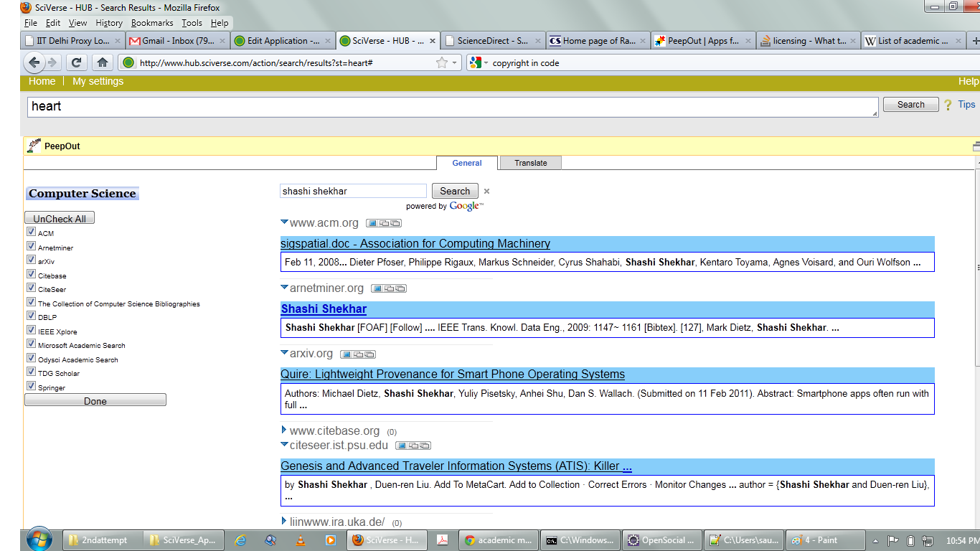Open the History menu

109,23
